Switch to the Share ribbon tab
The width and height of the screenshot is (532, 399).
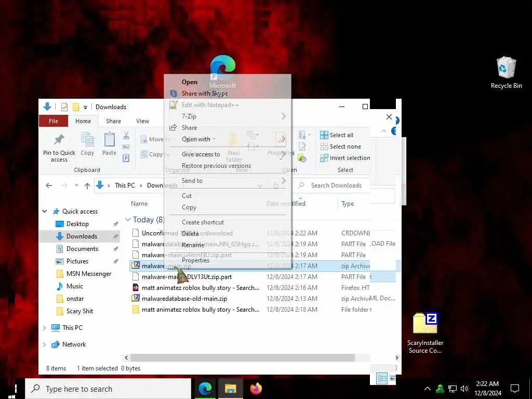pos(113,121)
